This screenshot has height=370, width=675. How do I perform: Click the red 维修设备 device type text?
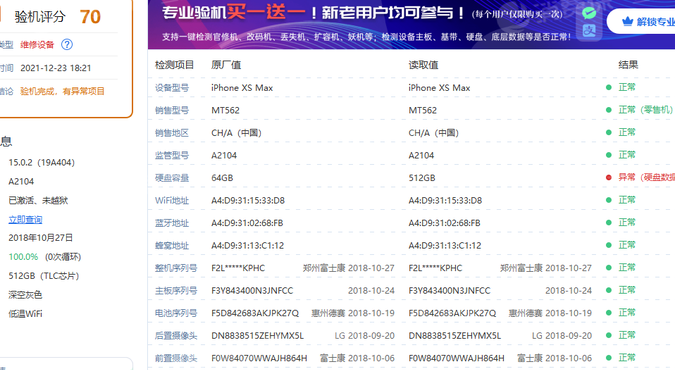(37, 44)
